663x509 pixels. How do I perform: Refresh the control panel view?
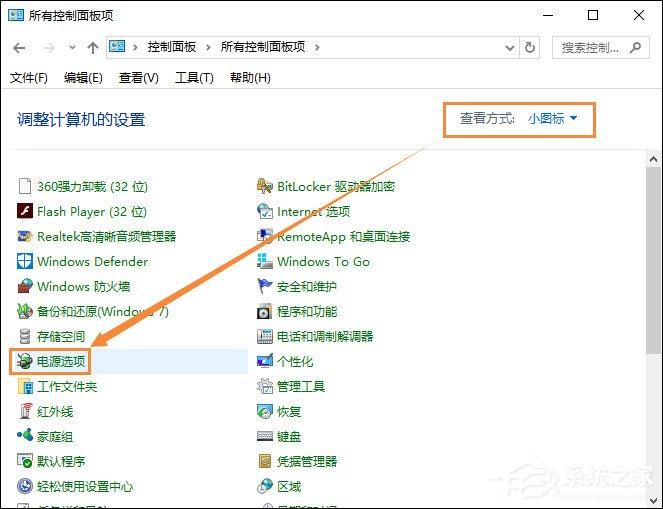(530, 47)
